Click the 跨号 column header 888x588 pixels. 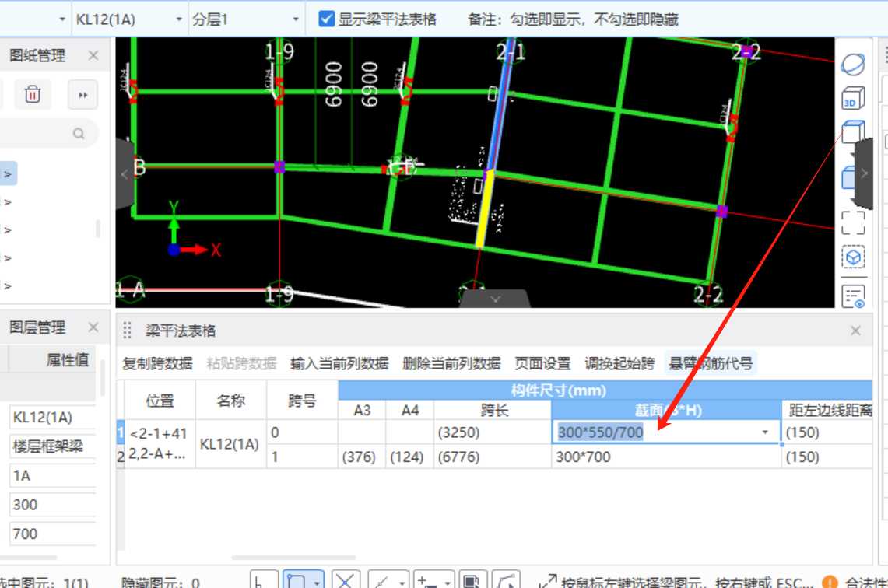pos(303,401)
